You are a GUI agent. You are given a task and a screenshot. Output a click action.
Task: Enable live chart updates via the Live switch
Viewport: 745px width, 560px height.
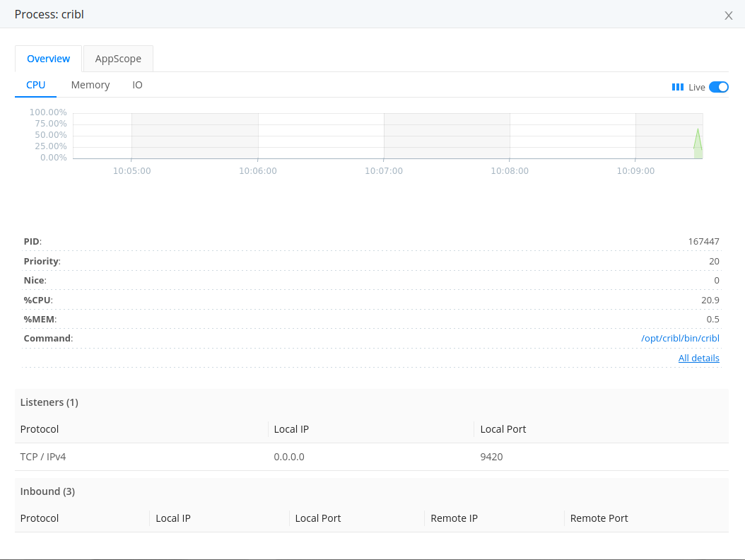[718, 86]
